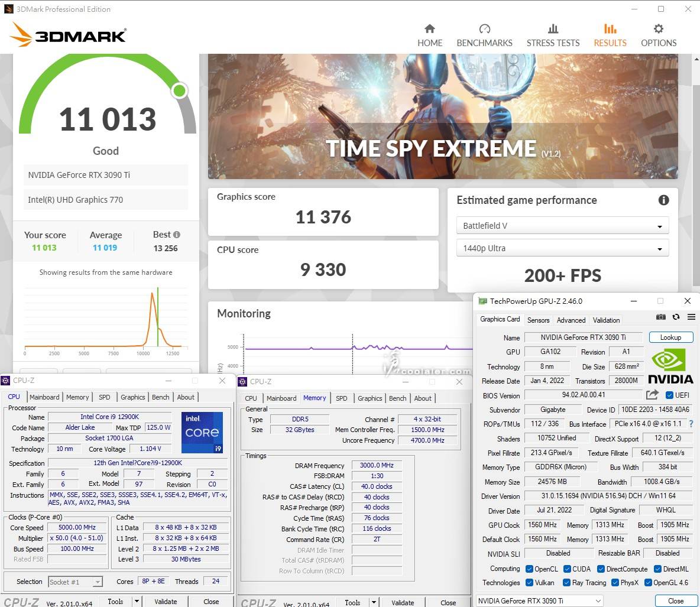Open the Options gear
Image resolution: width=700 pixels, height=607 pixels.
659,29
